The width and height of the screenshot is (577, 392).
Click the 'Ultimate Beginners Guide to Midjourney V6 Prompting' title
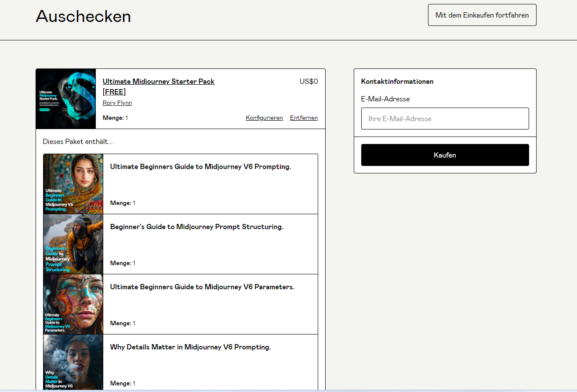coord(200,167)
